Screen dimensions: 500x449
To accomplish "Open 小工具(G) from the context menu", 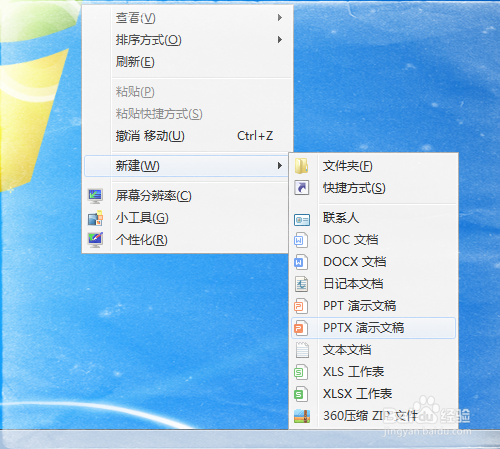I will tap(186, 218).
